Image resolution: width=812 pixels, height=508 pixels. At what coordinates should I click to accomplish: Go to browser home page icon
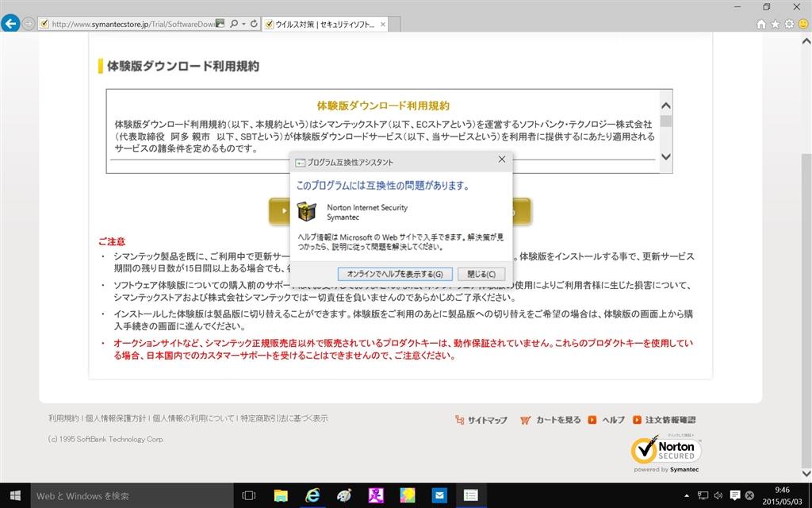761,24
